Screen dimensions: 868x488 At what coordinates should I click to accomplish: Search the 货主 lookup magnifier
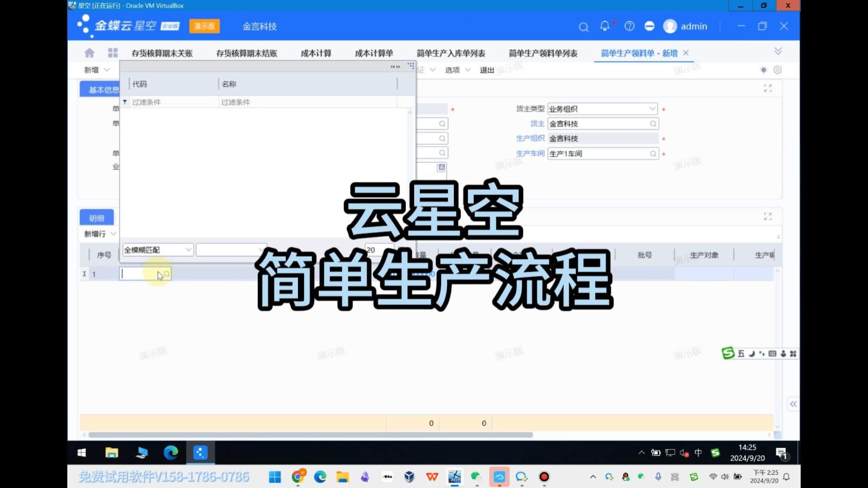pyautogui.click(x=653, y=124)
